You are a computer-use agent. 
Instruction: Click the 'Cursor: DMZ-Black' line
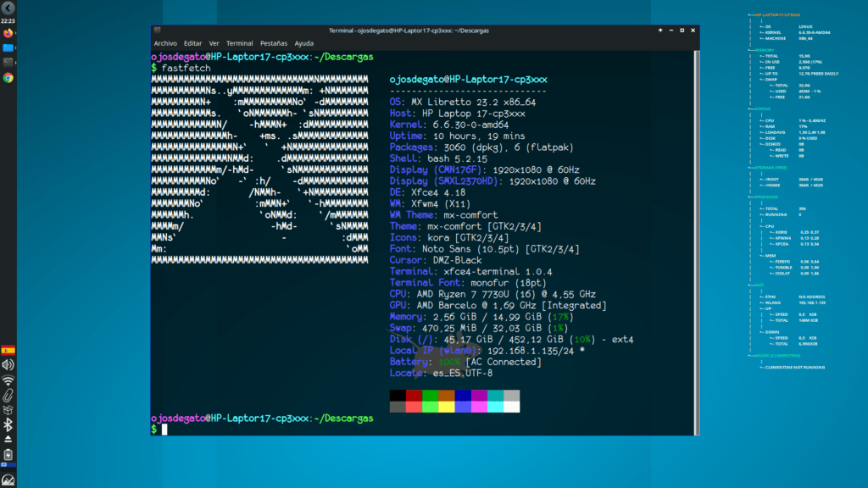pos(436,260)
